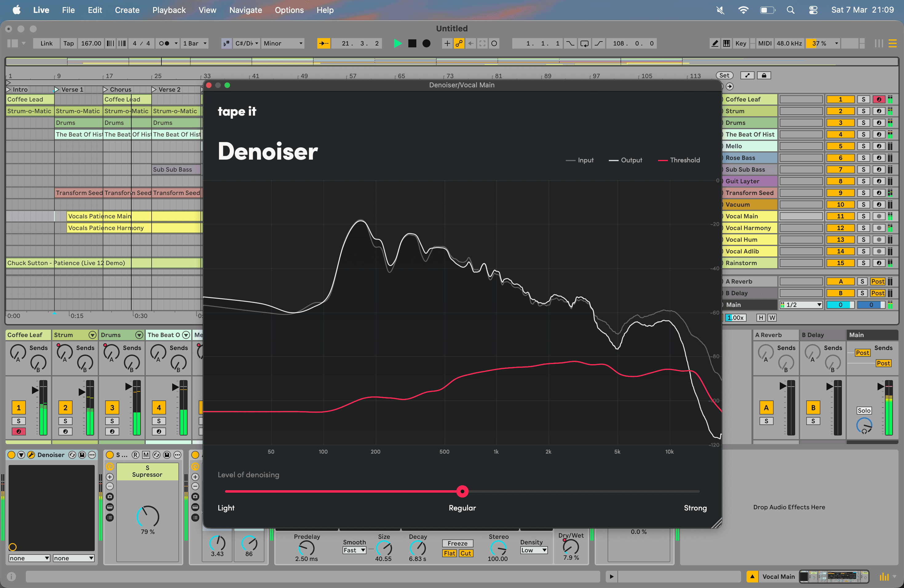Open the Denoiser plugin window via wrench icon
This screenshot has height=588, width=904.
tap(31, 455)
